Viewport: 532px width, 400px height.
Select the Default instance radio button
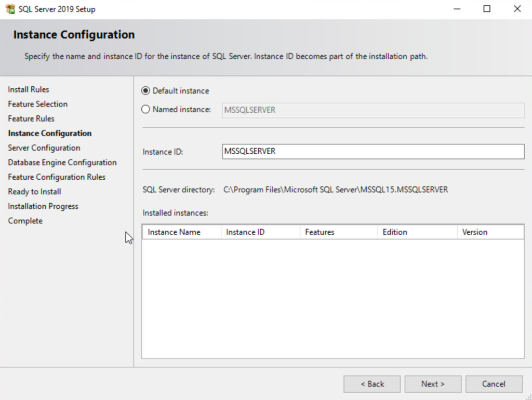(x=146, y=91)
